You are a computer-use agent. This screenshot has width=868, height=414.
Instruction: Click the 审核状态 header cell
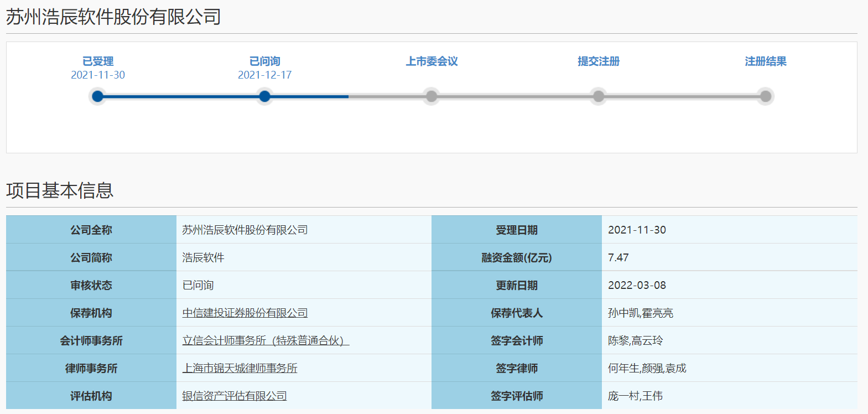[x=91, y=285]
